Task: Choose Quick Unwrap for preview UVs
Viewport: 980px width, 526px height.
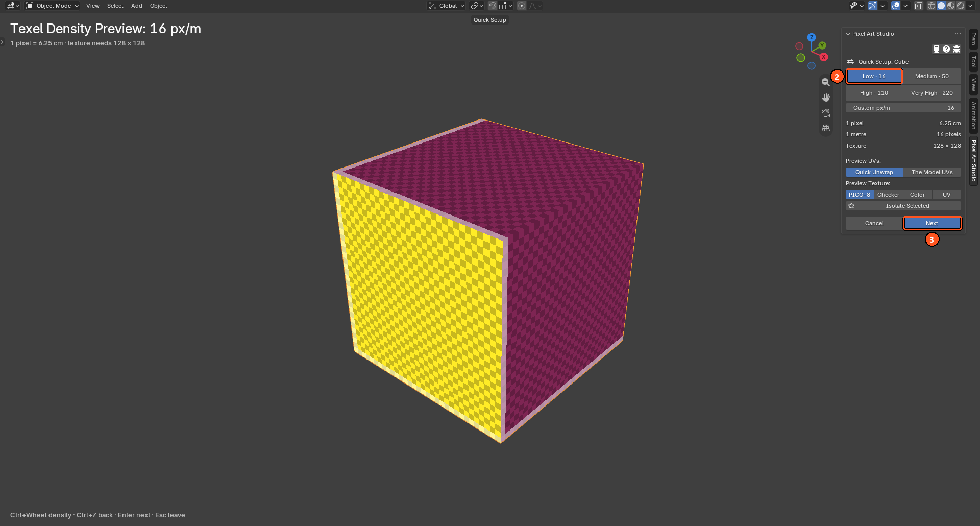Action: (x=874, y=172)
